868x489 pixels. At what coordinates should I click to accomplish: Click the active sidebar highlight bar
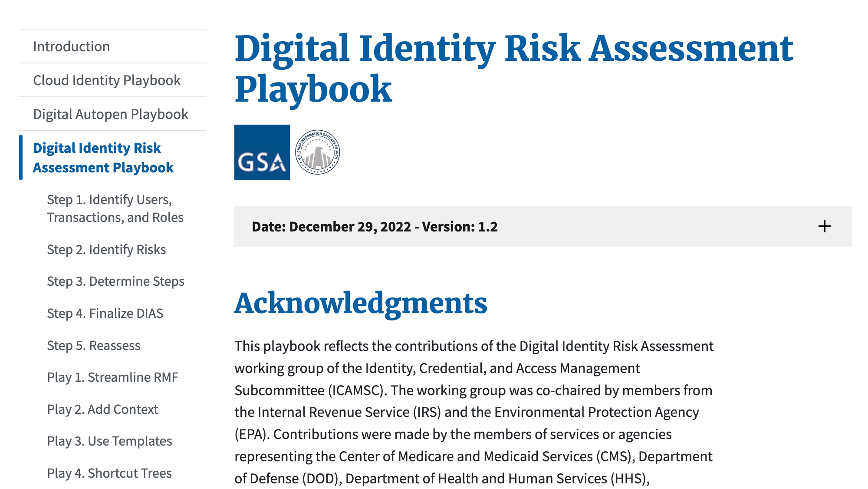(21, 157)
